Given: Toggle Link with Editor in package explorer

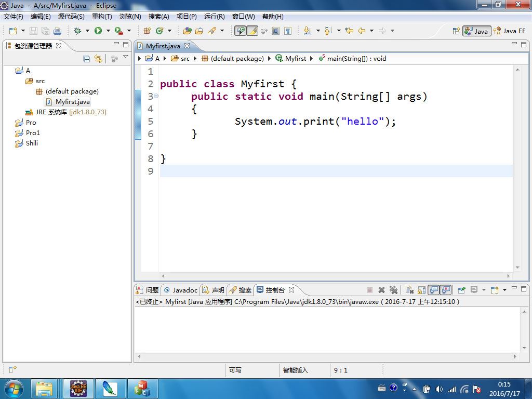Looking at the screenshot, I should tap(98, 59).
